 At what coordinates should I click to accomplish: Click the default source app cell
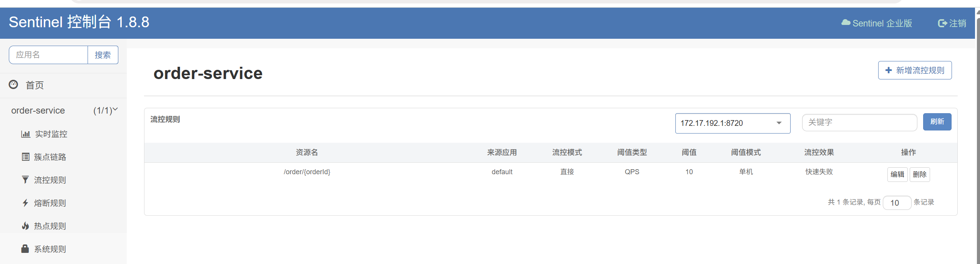click(x=502, y=172)
